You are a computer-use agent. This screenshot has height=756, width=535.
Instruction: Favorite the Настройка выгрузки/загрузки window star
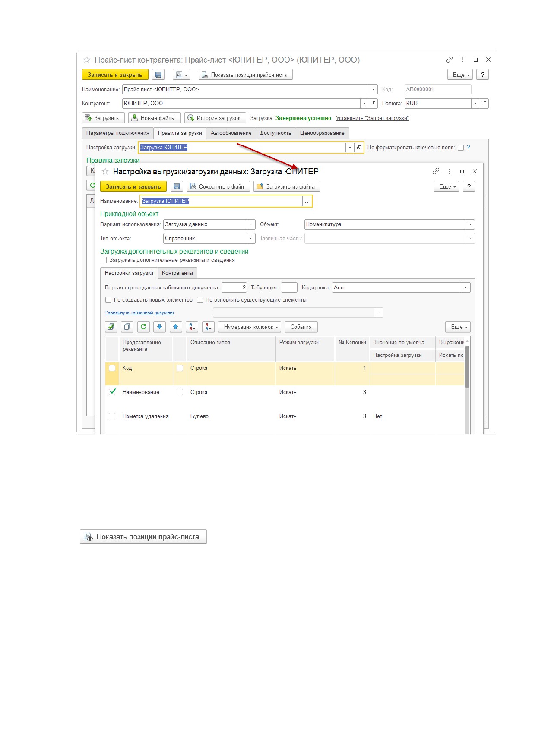(105, 172)
